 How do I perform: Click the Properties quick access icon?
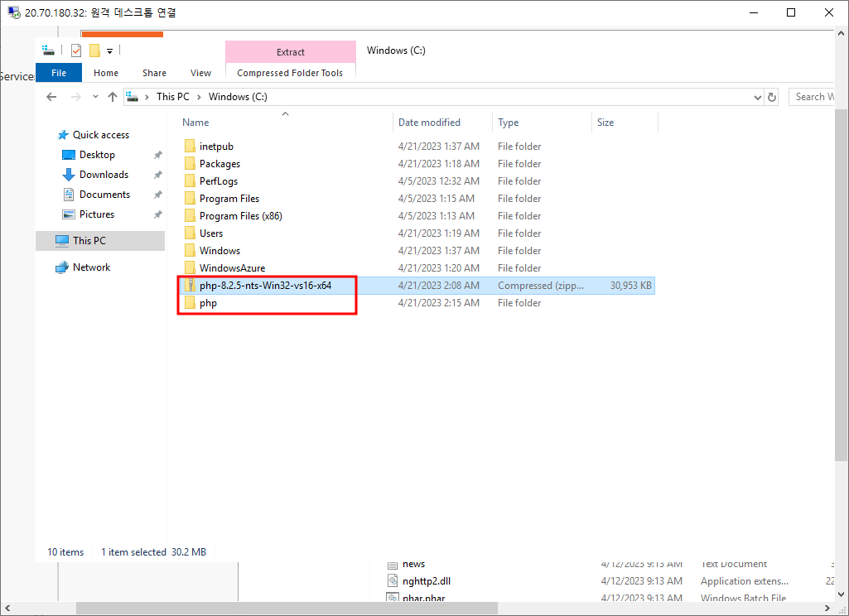[x=76, y=51]
